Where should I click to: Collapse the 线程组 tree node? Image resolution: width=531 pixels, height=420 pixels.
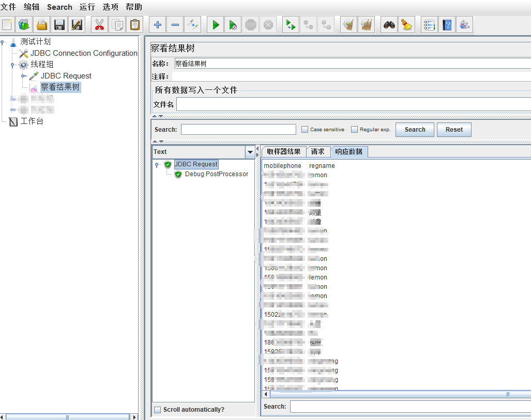click(x=13, y=65)
